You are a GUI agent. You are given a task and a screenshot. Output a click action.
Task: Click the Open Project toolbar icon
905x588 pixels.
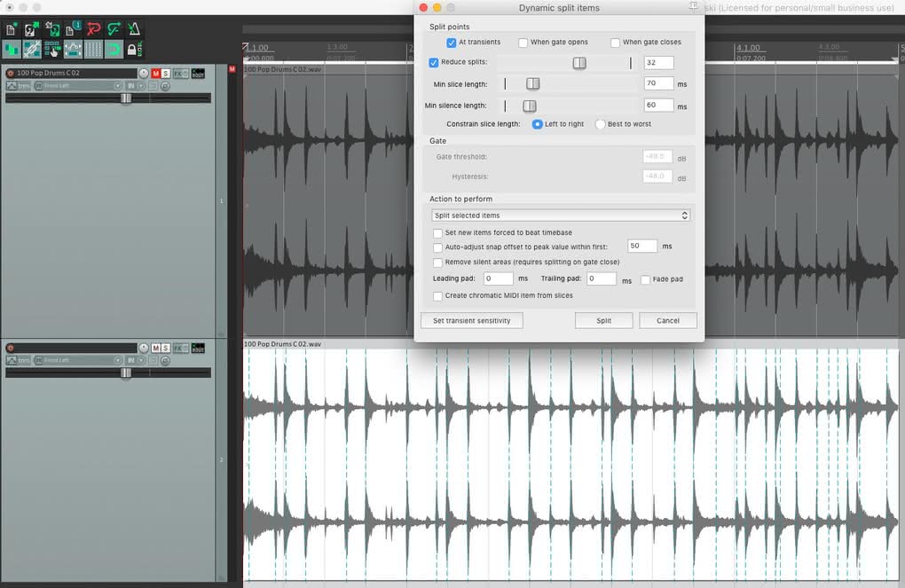31,29
